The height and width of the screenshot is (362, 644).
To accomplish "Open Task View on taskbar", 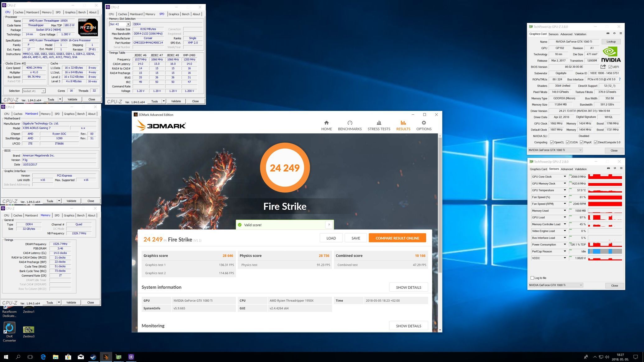I will [x=30, y=357].
